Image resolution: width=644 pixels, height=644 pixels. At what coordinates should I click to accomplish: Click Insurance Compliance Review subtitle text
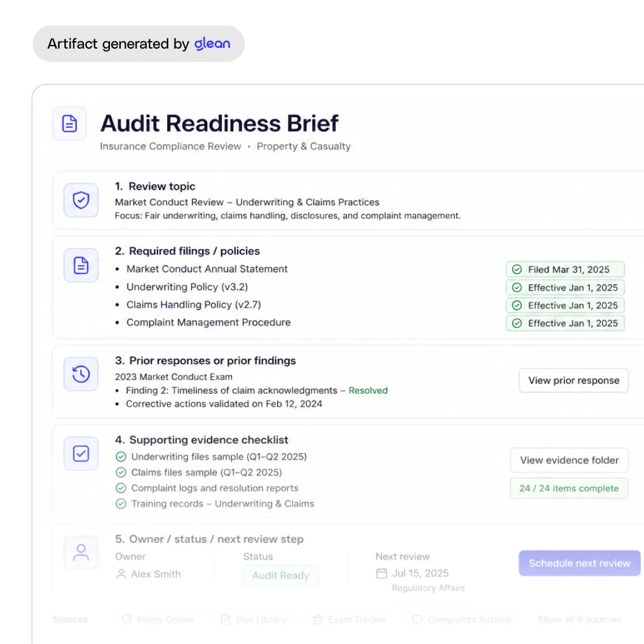(171, 146)
